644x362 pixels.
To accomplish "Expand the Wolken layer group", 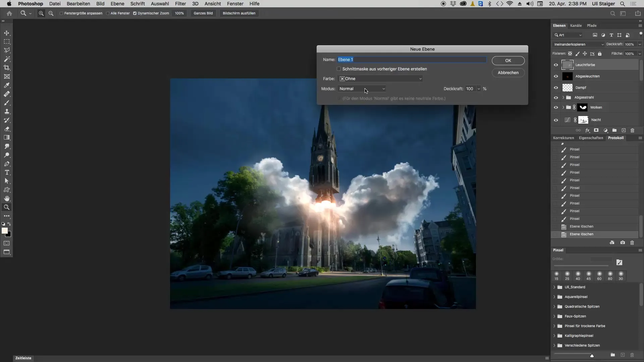I will tap(563, 108).
